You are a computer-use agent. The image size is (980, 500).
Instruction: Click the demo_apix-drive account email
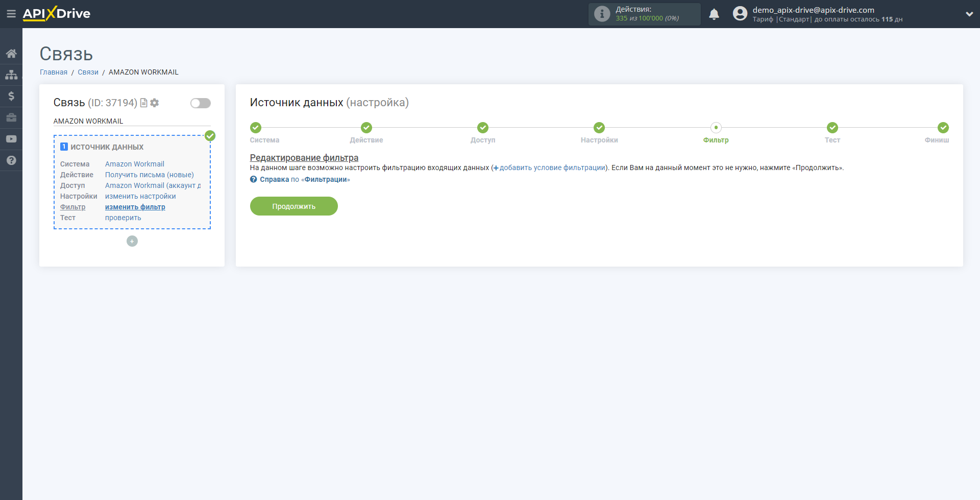point(813,10)
